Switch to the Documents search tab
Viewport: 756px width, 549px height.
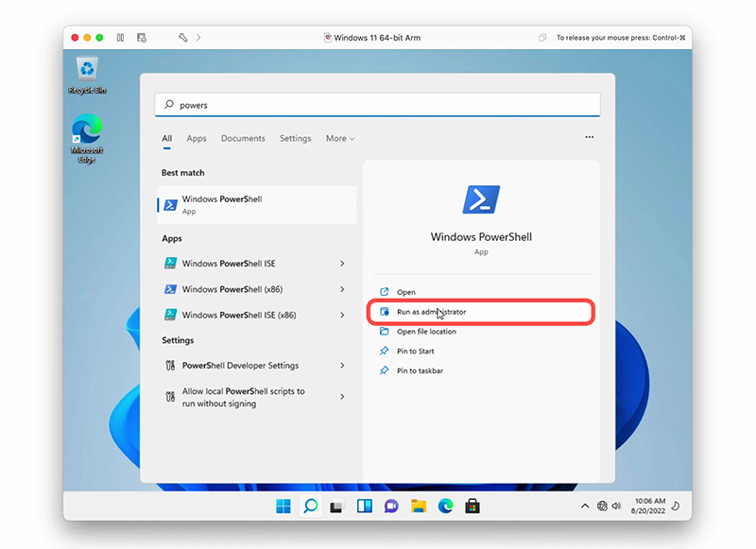click(x=243, y=139)
